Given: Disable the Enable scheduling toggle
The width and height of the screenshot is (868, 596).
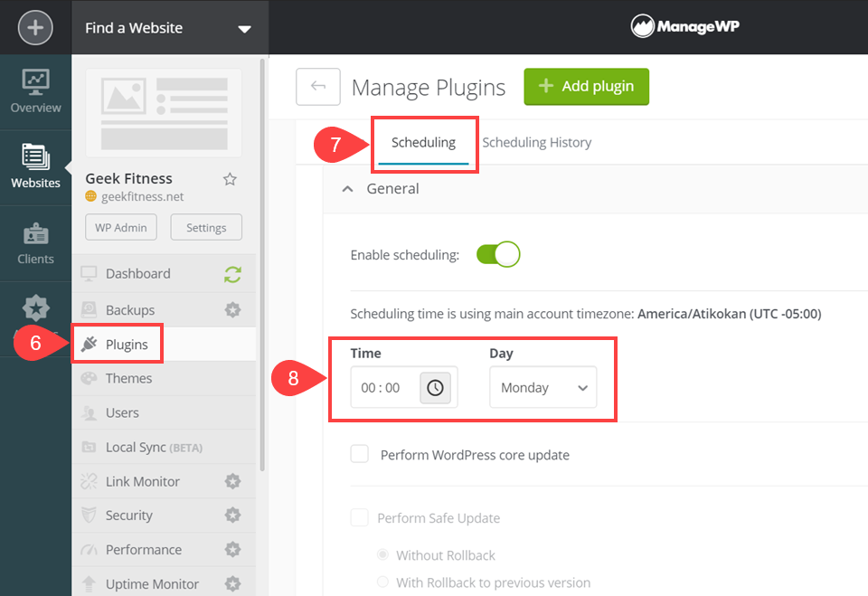Looking at the screenshot, I should coord(498,254).
